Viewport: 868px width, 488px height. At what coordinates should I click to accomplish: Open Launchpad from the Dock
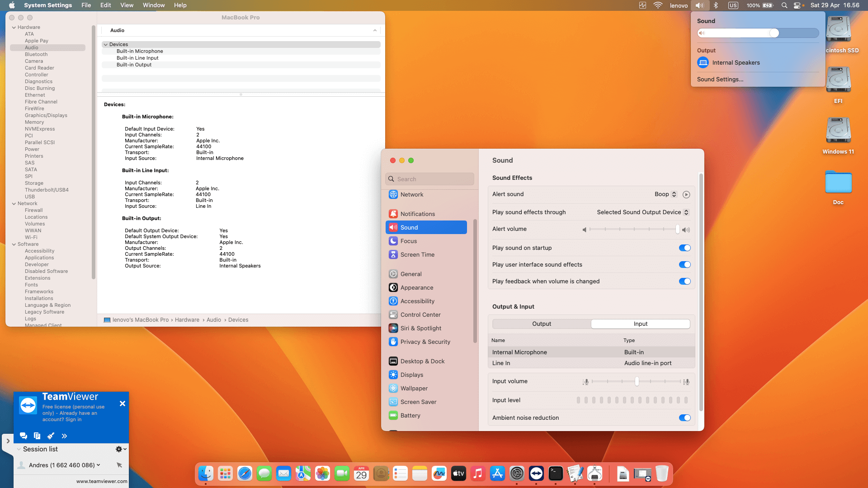click(225, 474)
